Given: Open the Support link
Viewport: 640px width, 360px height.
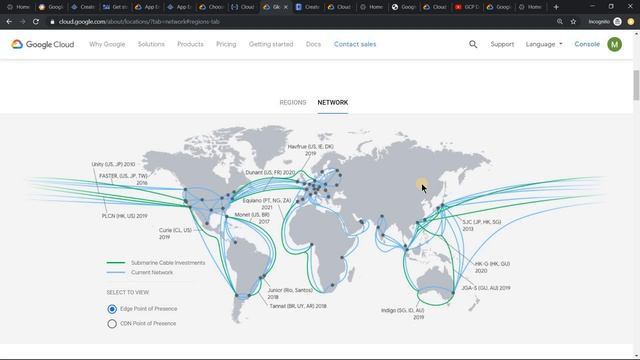Looking at the screenshot, I should 502,44.
